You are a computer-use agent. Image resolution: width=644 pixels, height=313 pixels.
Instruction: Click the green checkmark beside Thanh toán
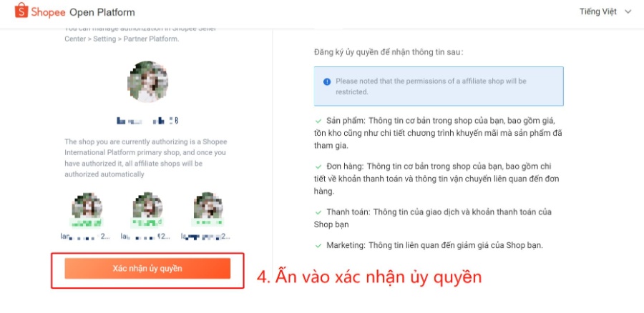point(318,212)
